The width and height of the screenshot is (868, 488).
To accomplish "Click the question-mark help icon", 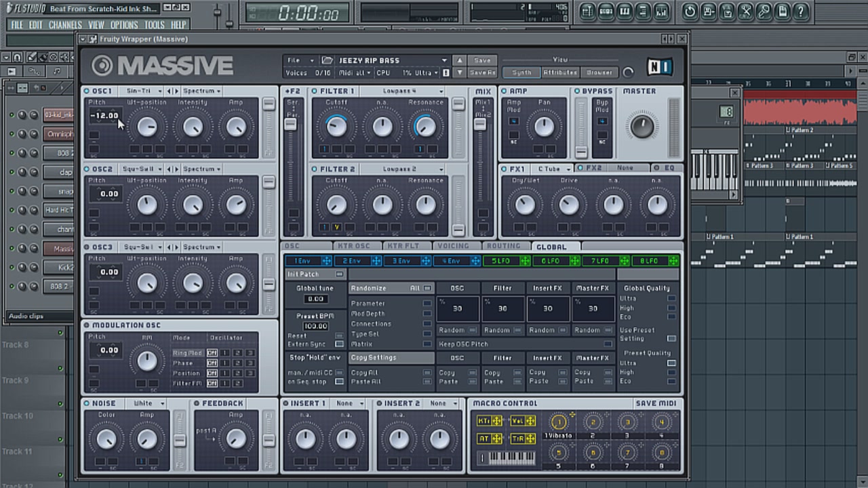I will (x=801, y=12).
